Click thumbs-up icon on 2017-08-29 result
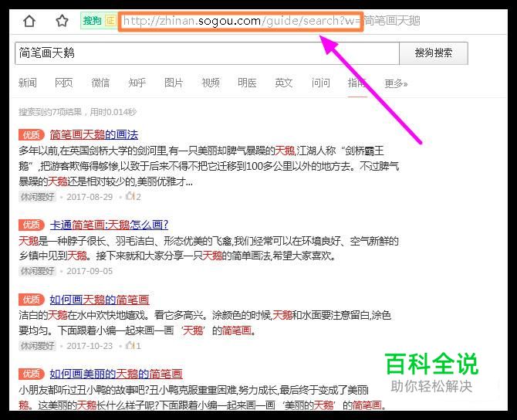This screenshot has height=420, width=517. coord(130,196)
